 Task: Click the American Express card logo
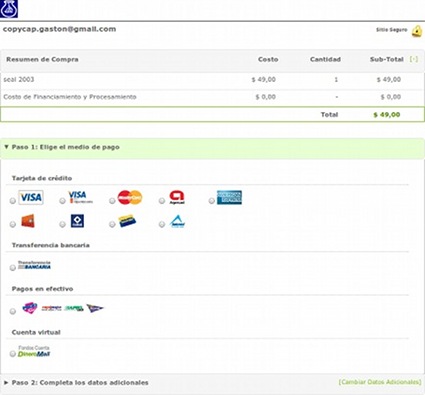point(229,197)
